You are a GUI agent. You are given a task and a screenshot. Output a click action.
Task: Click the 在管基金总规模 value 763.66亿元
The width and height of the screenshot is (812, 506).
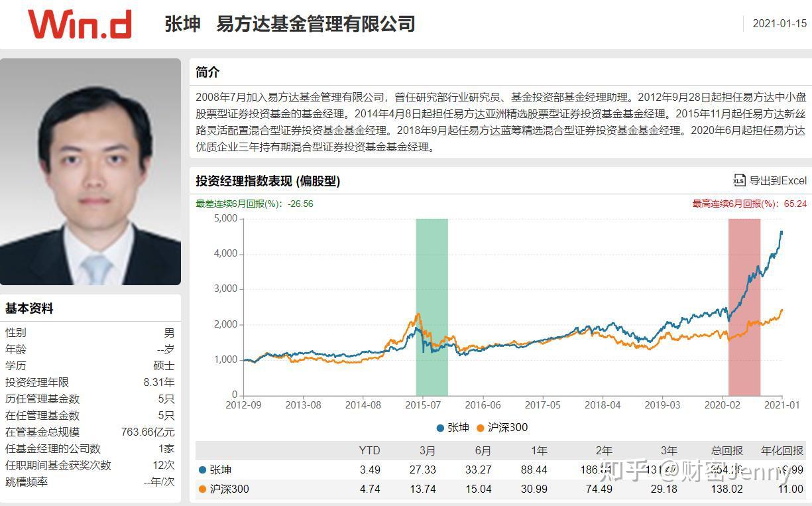[x=148, y=432]
